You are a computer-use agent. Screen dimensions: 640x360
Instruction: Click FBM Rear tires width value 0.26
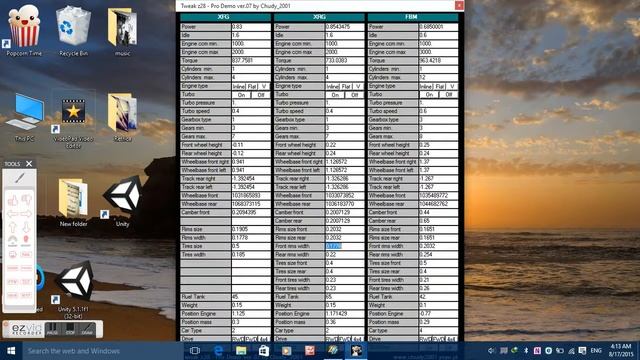click(439, 288)
